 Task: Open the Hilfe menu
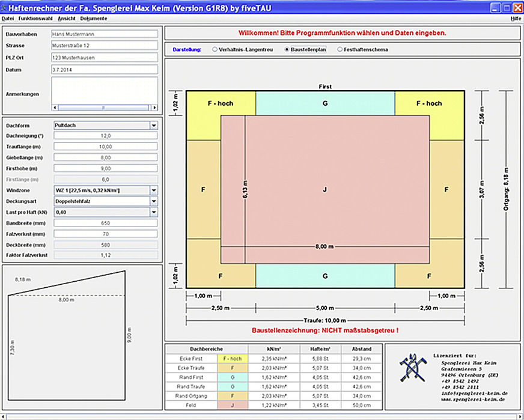[516, 19]
